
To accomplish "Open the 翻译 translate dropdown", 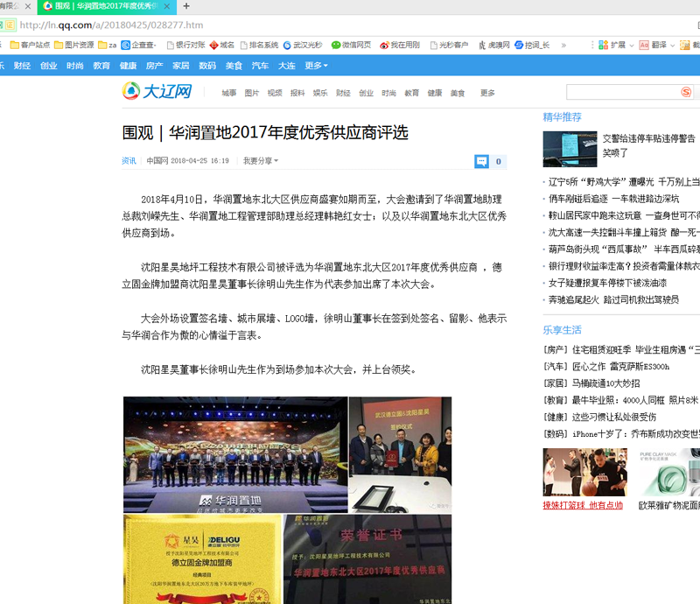I will 657,45.
